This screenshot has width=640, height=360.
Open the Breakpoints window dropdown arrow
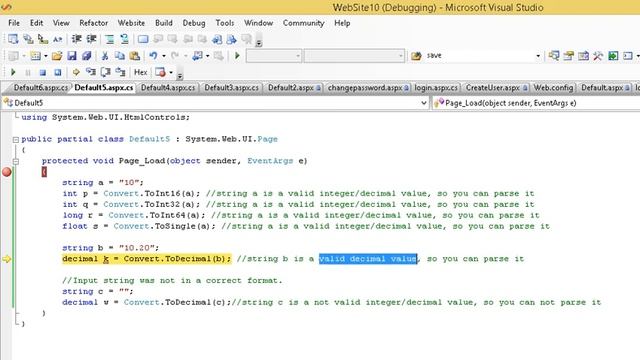click(x=171, y=73)
